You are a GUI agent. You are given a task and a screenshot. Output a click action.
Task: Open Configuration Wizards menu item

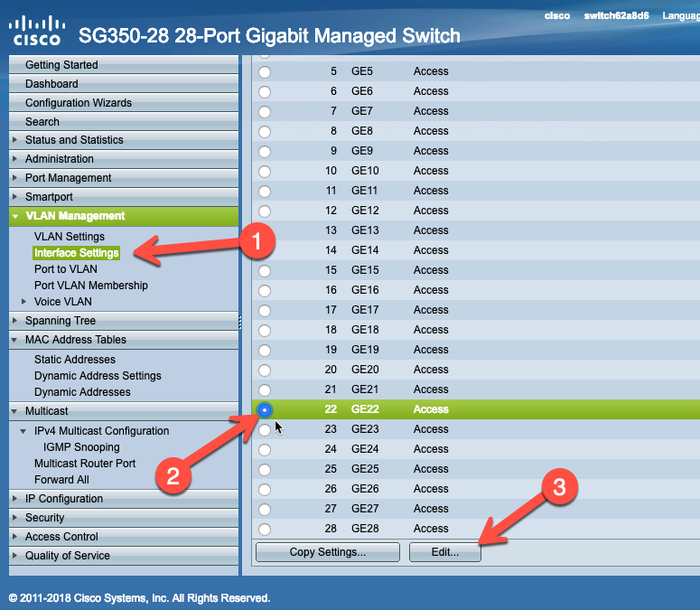click(x=124, y=103)
